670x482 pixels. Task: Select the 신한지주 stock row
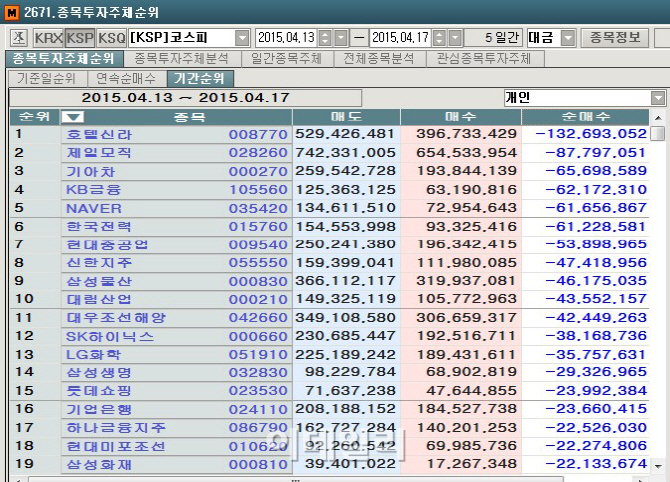coord(329,262)
